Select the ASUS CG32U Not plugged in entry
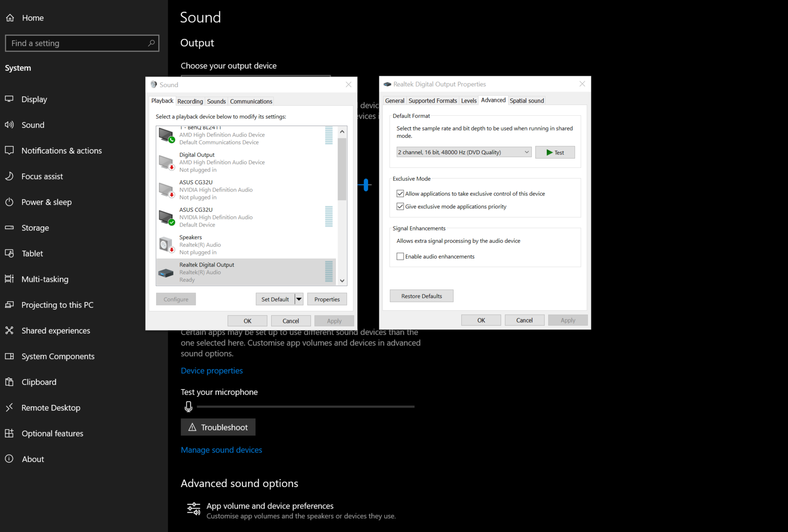The height and width of the screenshot is (532, 788). point(246,190)
